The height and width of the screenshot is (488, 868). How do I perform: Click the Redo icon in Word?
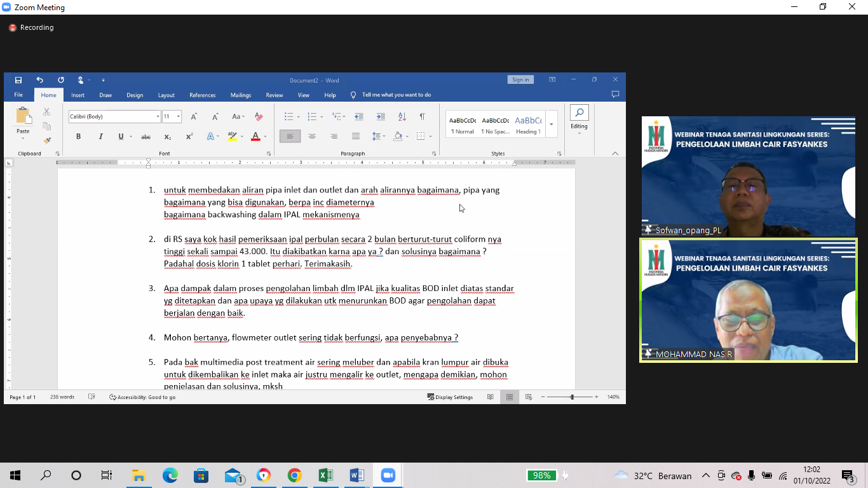tap(61, 80)
